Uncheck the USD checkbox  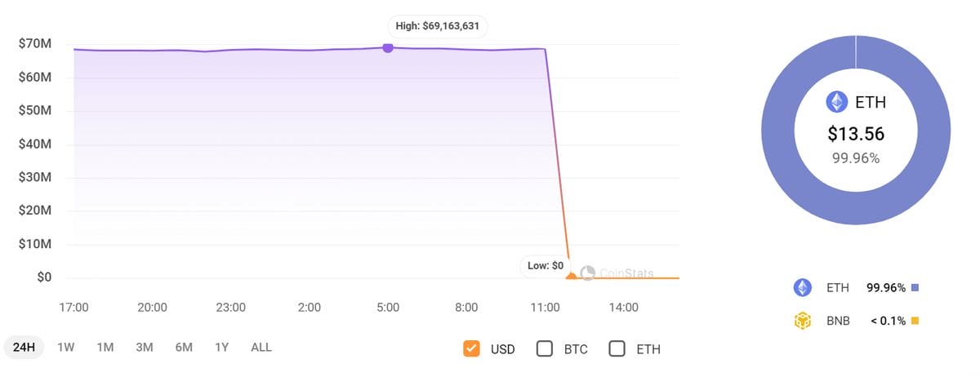pos(471,348)
